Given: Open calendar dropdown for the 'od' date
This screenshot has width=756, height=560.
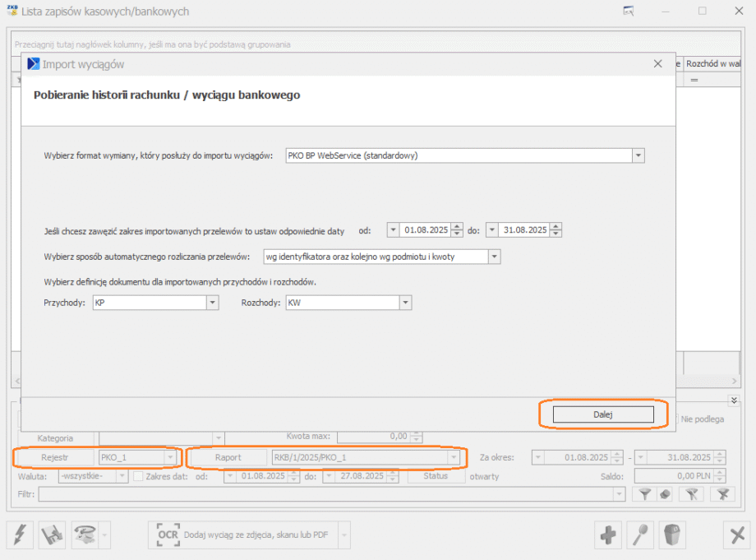Looking at the screenshot, I should pyautogui.click(x=394, y=230).
